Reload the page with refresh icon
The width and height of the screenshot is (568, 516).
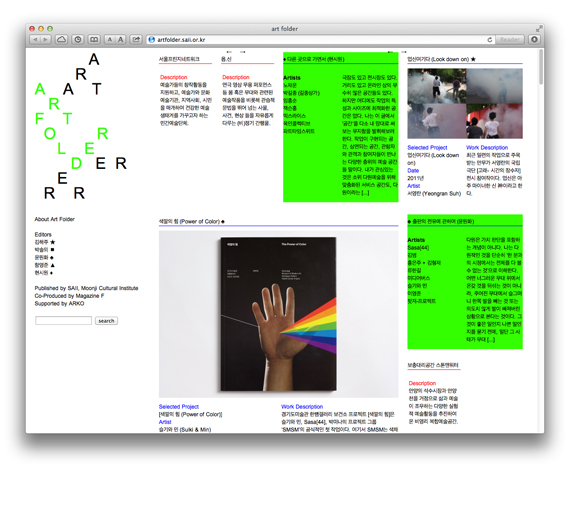tap(490, 39)
